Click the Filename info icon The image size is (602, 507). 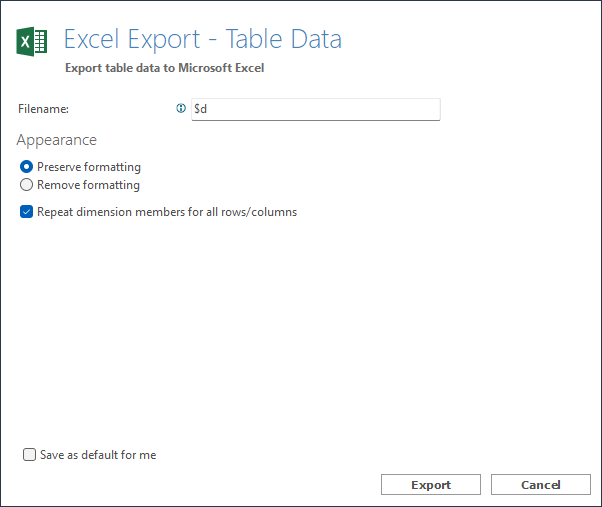coord(181,109)
